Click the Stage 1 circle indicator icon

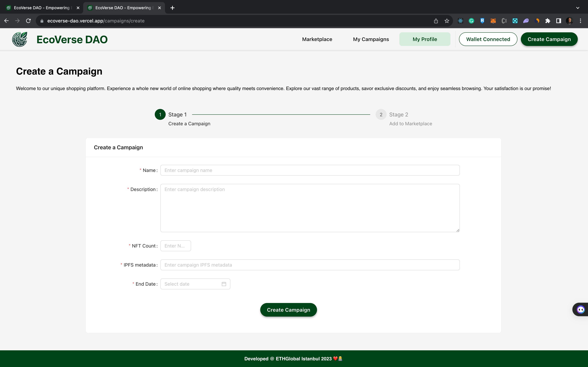point(160,115)
